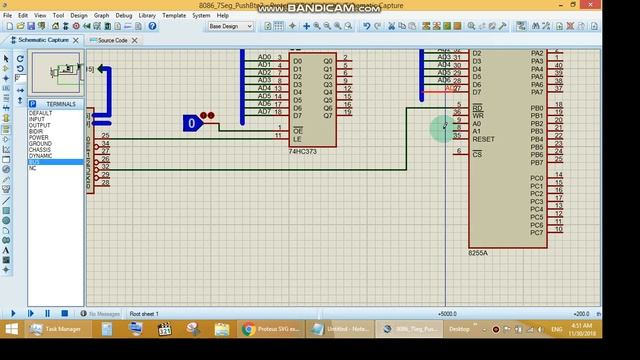Screen dimensions: 640x360
Task: Switch to the Source Code tab
Action: (113, 40)
